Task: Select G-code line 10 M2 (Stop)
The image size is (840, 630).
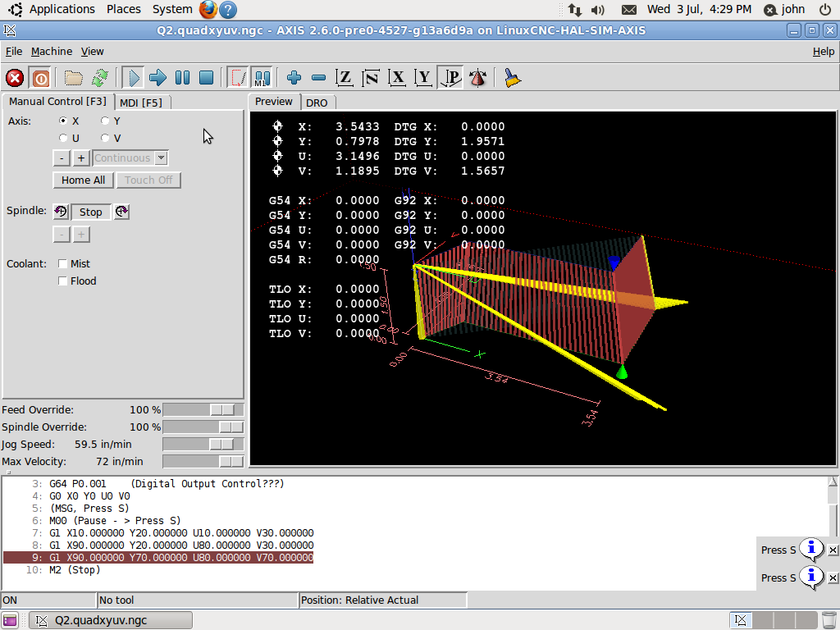Action: 75,570
